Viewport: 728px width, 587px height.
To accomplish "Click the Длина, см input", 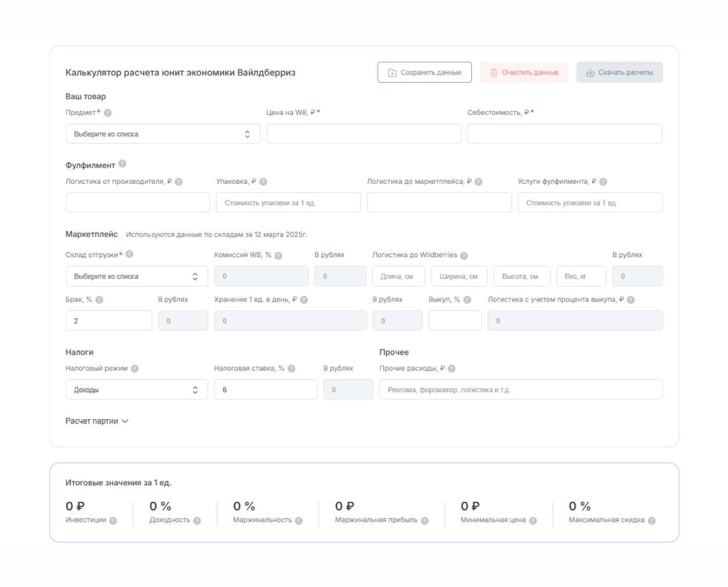I will coord(399,277).
